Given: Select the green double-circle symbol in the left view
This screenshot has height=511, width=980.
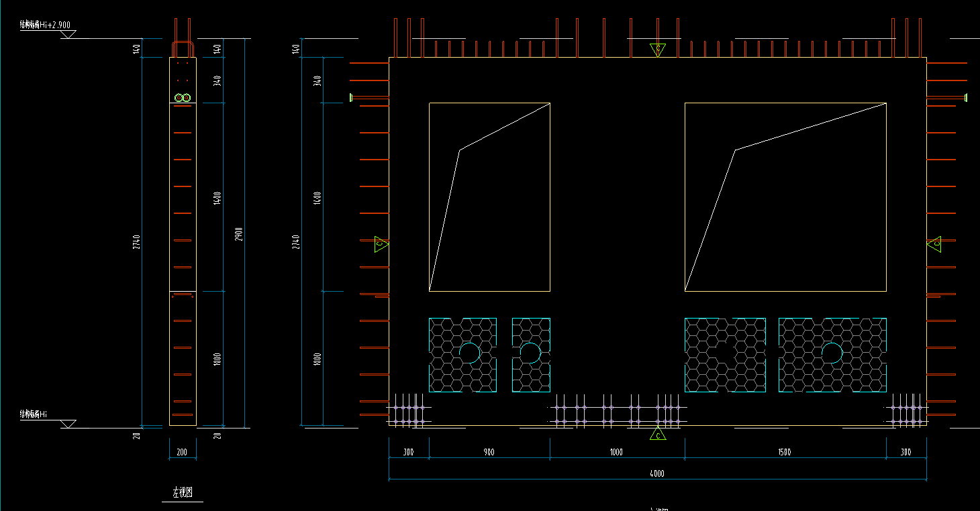Looking at the screenshot, I should [183, 98].
